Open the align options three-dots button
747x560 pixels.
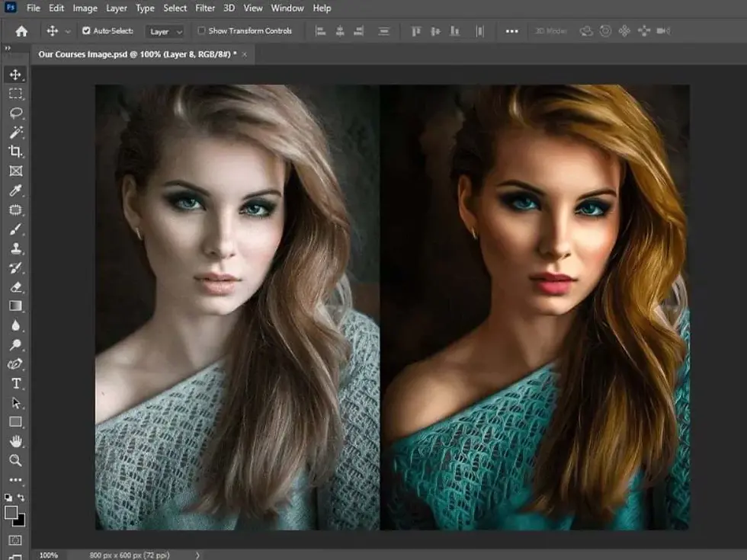click(x=511, y=31)
